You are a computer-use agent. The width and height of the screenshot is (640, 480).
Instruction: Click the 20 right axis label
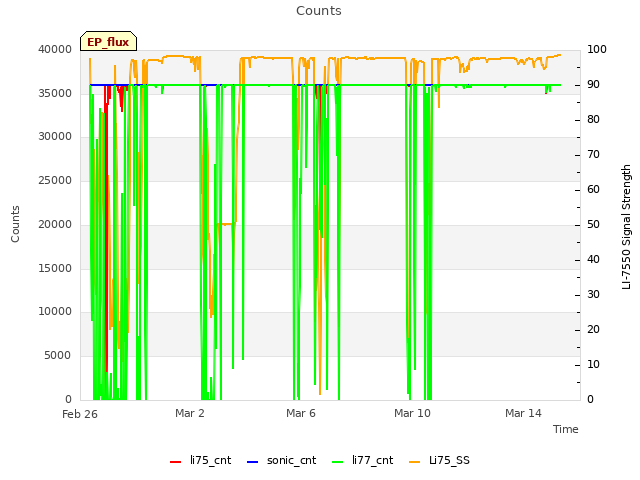click(593, 329)
